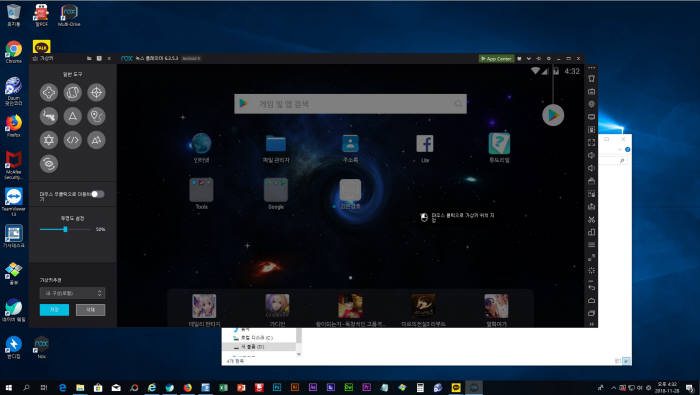The width and height of the screenshot is (700, 395).
Task: Open the App Center button
Action: click(x=496, y=58)
